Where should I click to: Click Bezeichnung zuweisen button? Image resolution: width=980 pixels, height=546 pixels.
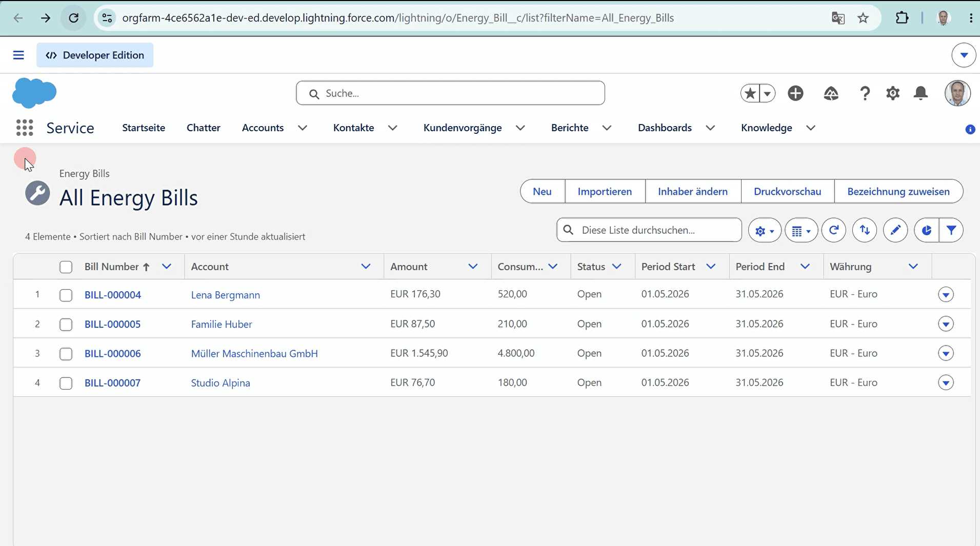click(x=898, y=192)
